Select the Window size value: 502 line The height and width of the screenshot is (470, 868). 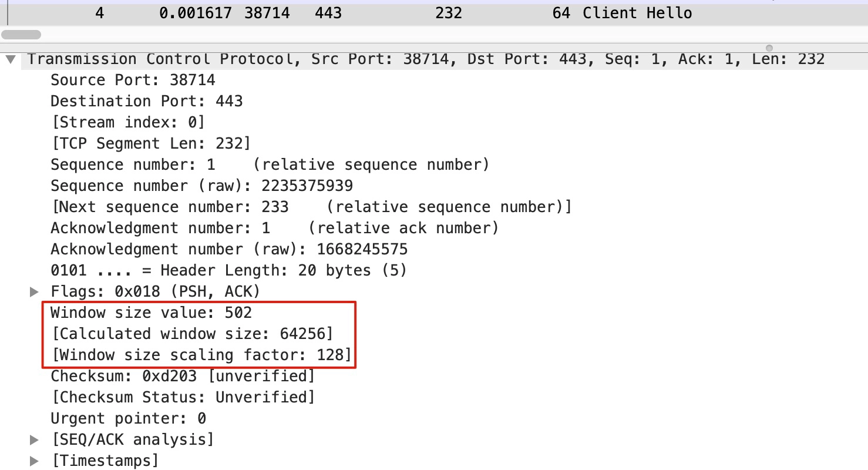coord(152,313)
